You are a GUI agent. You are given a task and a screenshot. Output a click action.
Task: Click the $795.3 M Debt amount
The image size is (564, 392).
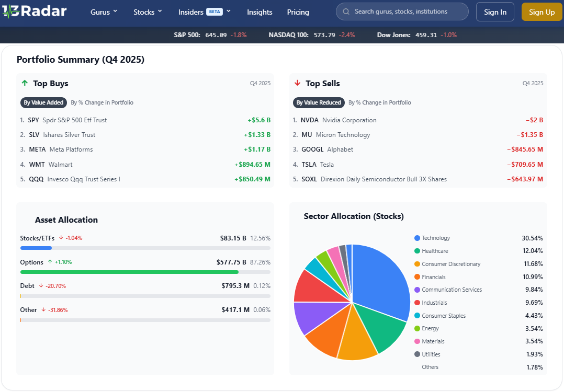235,286
